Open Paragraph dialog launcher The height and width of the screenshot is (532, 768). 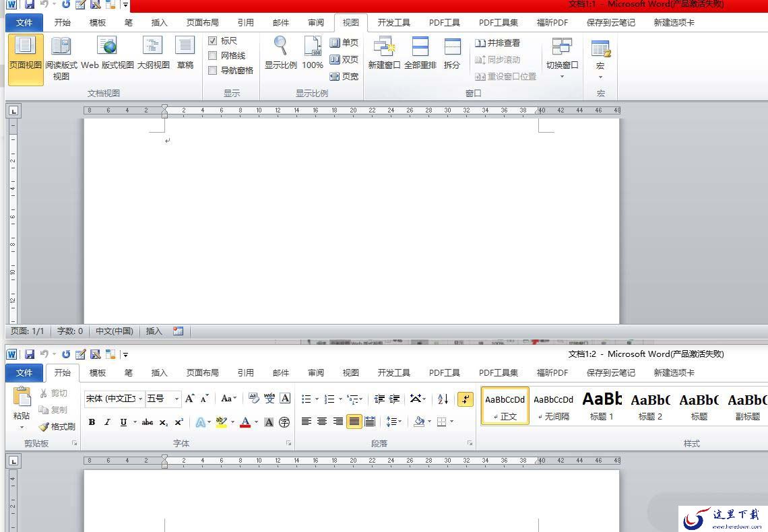coord(470,443)
